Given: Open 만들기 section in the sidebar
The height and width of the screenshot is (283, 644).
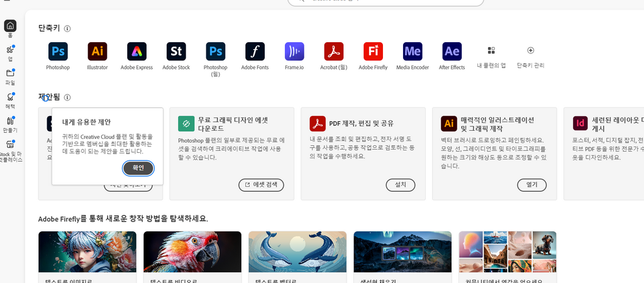Looking at the screenshot, I should (10, 124).
